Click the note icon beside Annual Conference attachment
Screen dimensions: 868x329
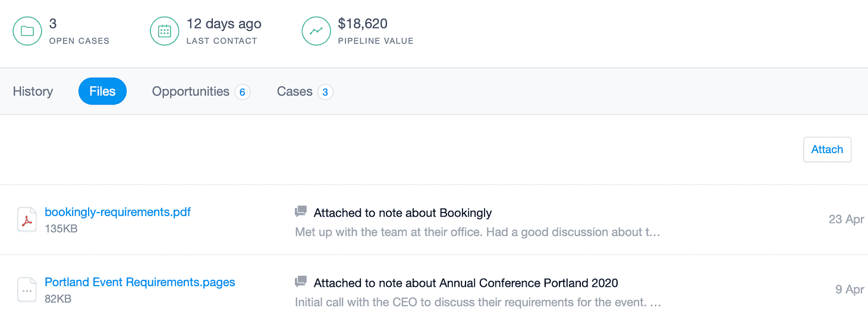(301, 281)
